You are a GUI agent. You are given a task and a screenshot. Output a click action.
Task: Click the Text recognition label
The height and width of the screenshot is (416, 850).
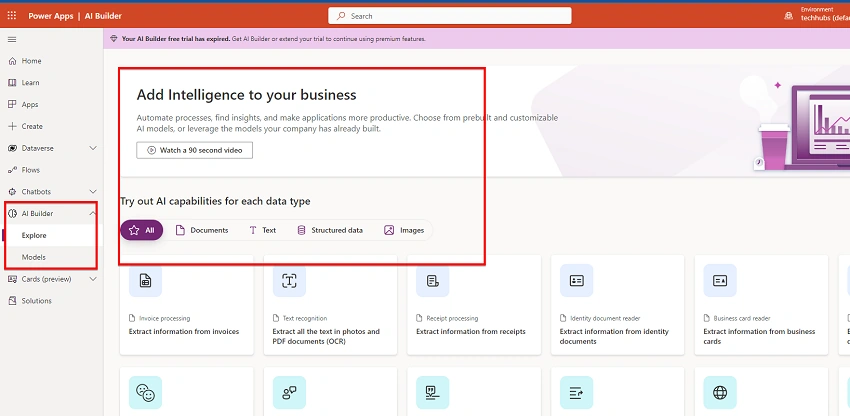pos(305,318)
